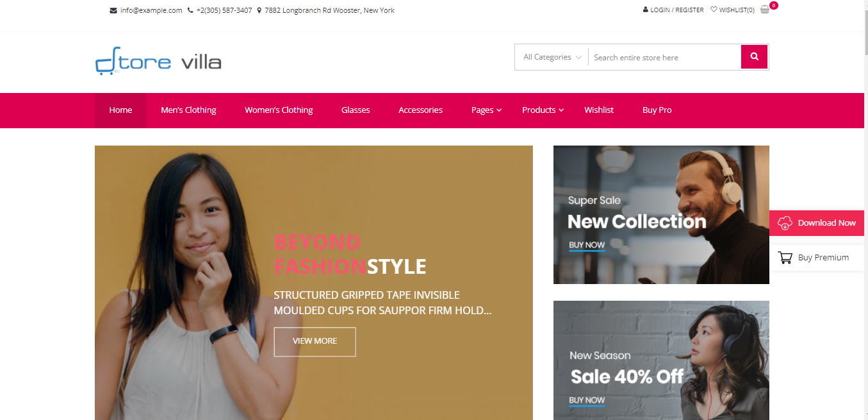
Task: Focus the Search entire store field
Action: coord(664,57)
